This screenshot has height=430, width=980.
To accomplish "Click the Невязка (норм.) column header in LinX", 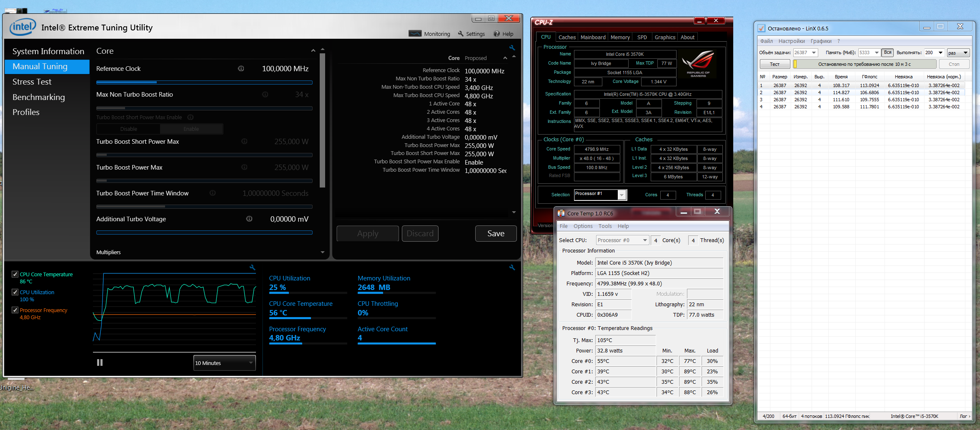I will (944, 77).
